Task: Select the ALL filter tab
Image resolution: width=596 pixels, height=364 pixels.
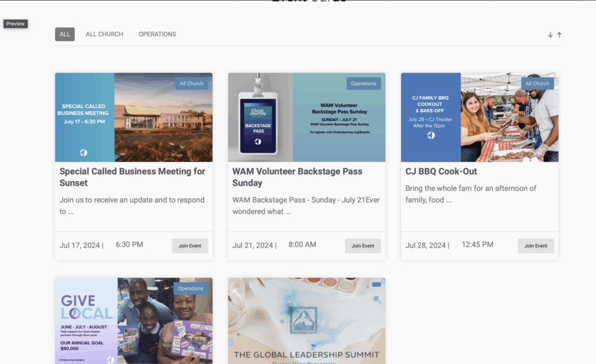Action: 65,34
